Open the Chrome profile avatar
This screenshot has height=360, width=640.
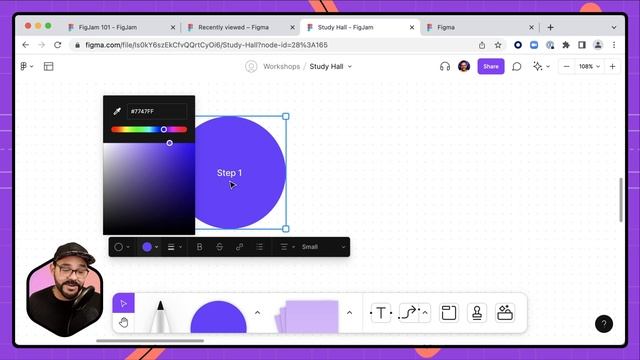[x=598, y=45]
